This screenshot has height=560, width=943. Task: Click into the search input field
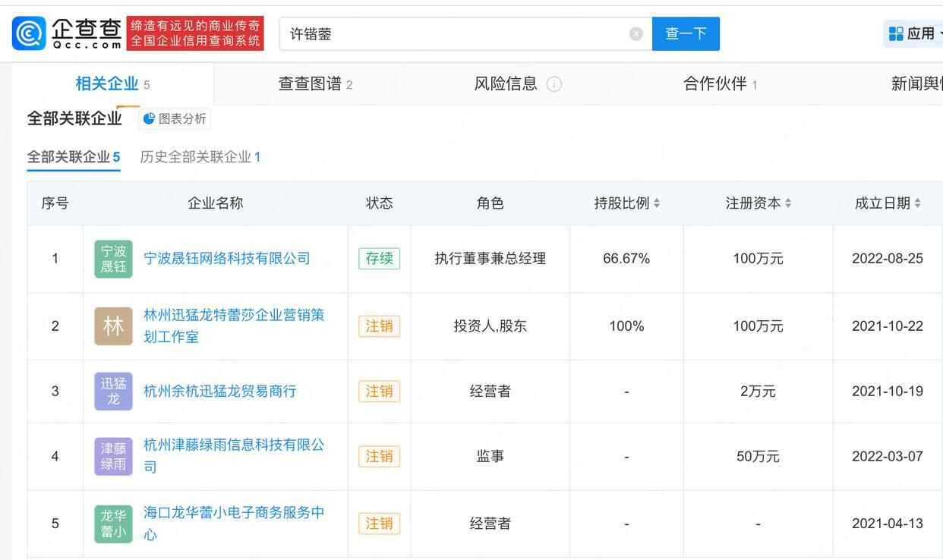point(456,34)
